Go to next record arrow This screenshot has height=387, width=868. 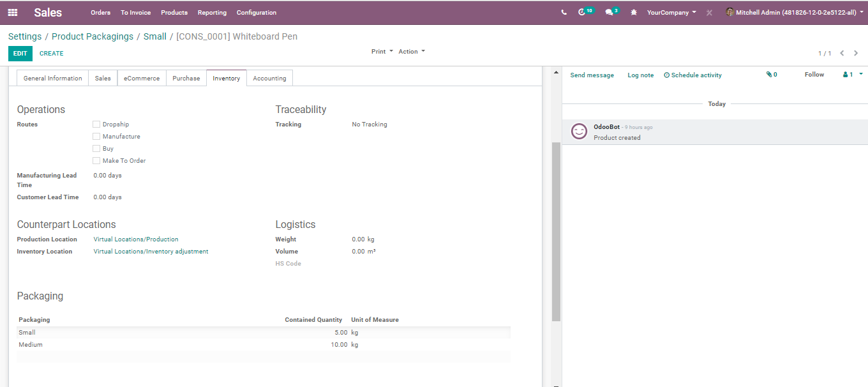856,54
